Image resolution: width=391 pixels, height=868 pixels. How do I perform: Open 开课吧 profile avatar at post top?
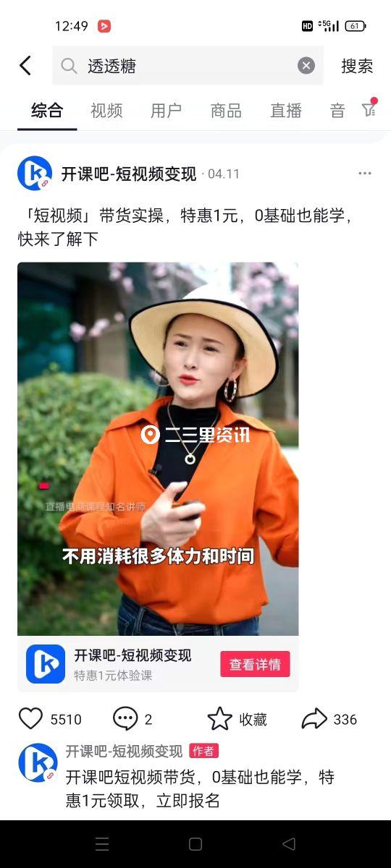(35, 174)
